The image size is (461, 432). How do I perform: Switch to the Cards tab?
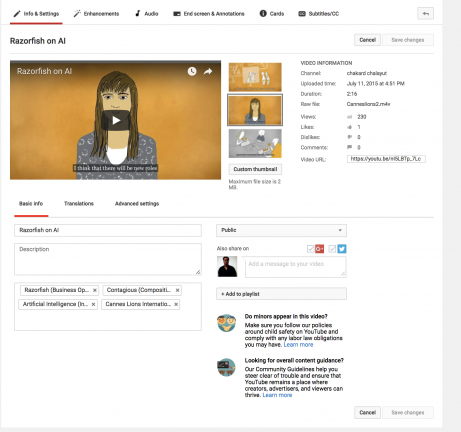(272, 14)
